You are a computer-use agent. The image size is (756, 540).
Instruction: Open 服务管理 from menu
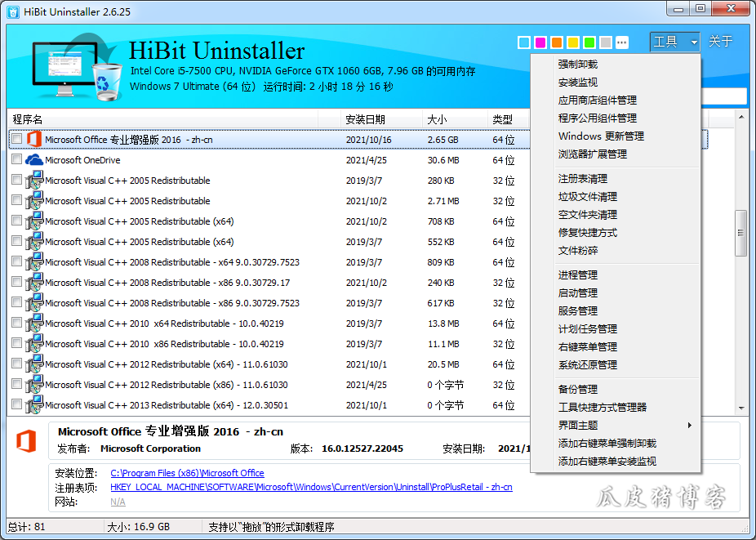point(616,310)
